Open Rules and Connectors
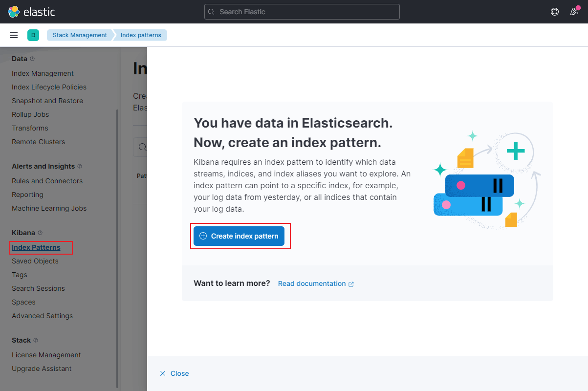The height and width of the screenshot is (391, 588). tap(47, 181)
